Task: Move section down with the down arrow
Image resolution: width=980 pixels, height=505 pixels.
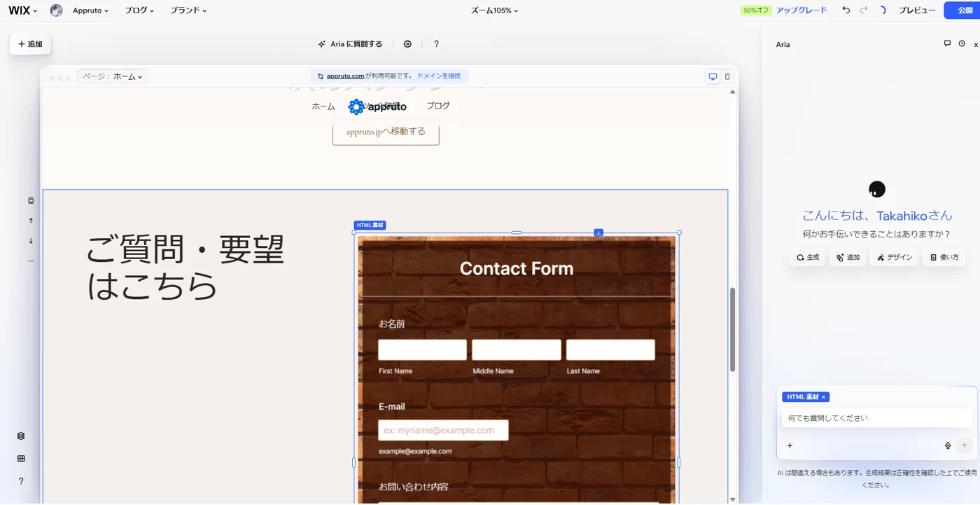Action: 31,241
